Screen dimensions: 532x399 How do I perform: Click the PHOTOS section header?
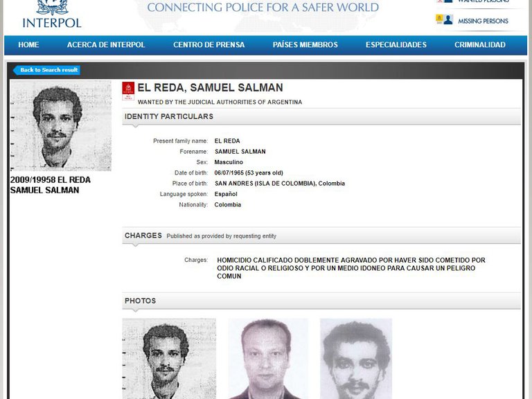click(x=321, y=301)
